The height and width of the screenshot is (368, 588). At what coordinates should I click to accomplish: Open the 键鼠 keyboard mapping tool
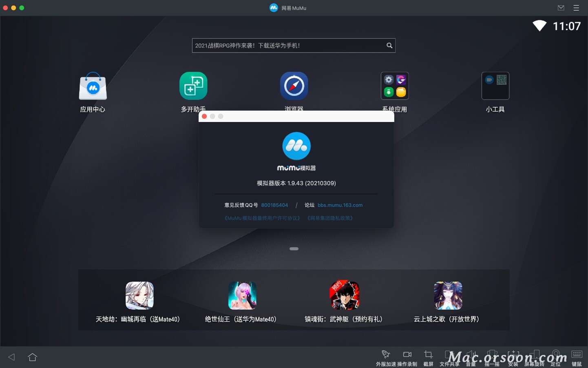(577, 357)
